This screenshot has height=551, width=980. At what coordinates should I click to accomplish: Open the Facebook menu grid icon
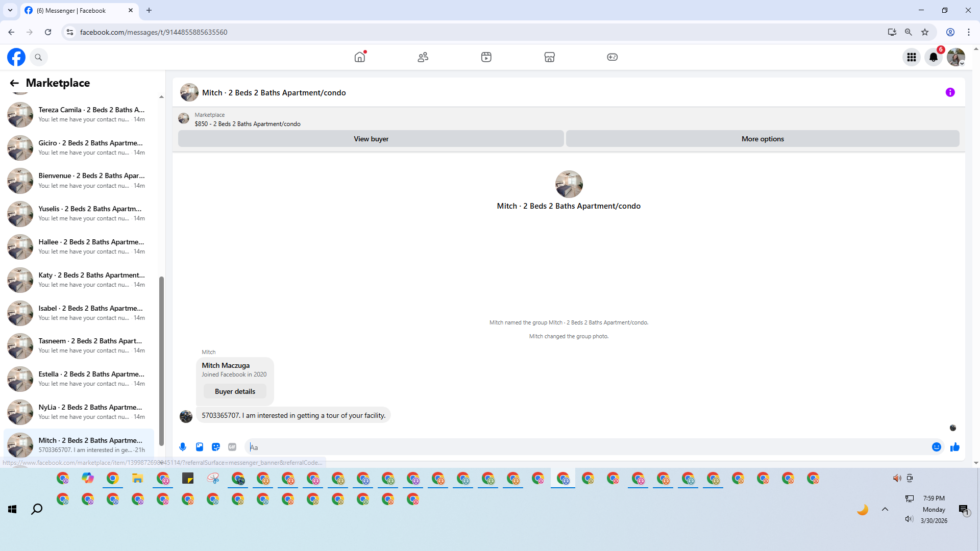tap(911, 57)
